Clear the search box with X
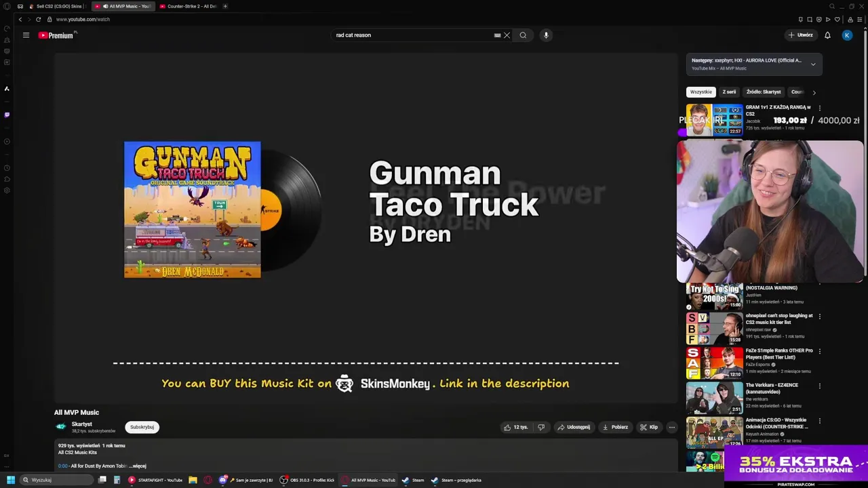 pos(507,35)
